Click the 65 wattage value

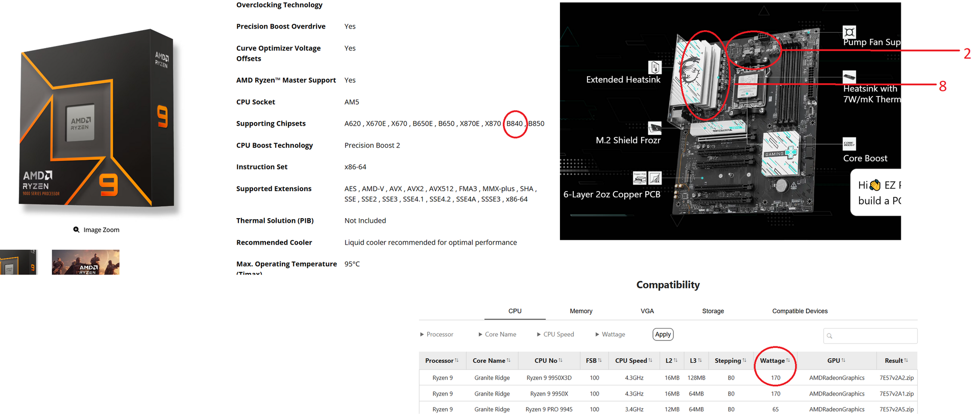tap(775, 410)
